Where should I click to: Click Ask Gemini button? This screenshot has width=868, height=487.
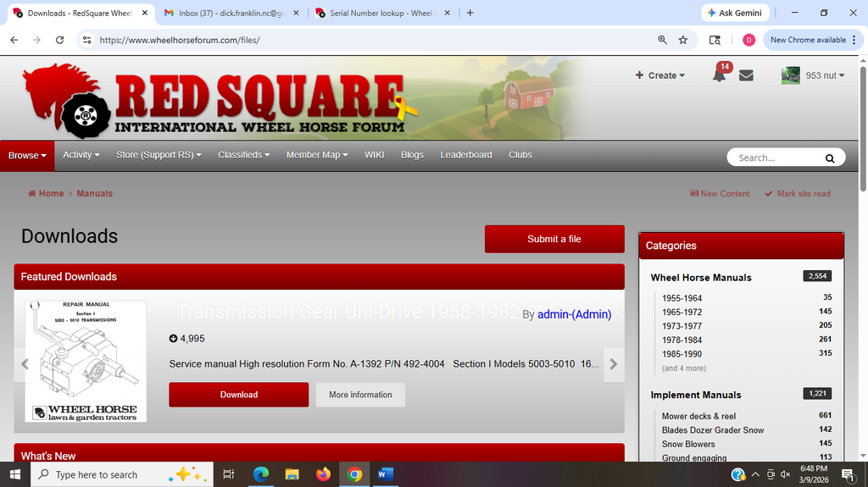(735, 13)
